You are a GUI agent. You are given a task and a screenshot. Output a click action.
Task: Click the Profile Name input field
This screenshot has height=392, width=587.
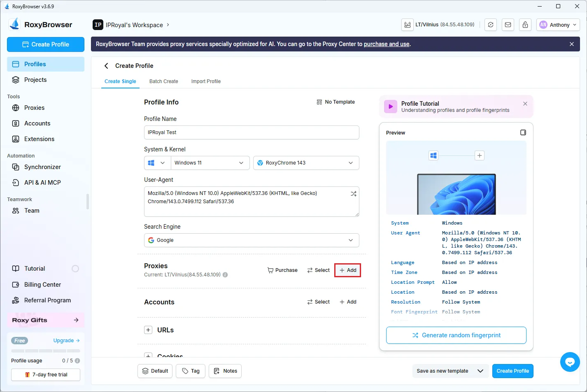point(251,132)
